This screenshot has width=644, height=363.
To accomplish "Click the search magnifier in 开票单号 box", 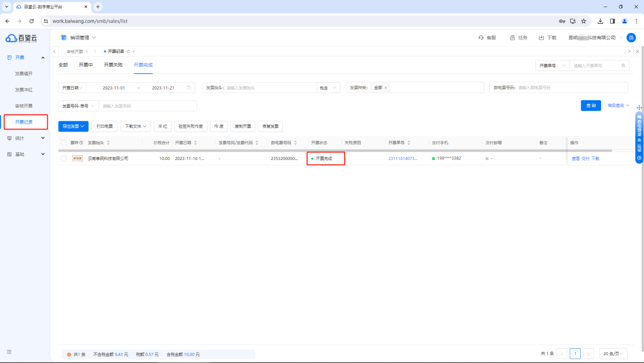I will point(624,65).
